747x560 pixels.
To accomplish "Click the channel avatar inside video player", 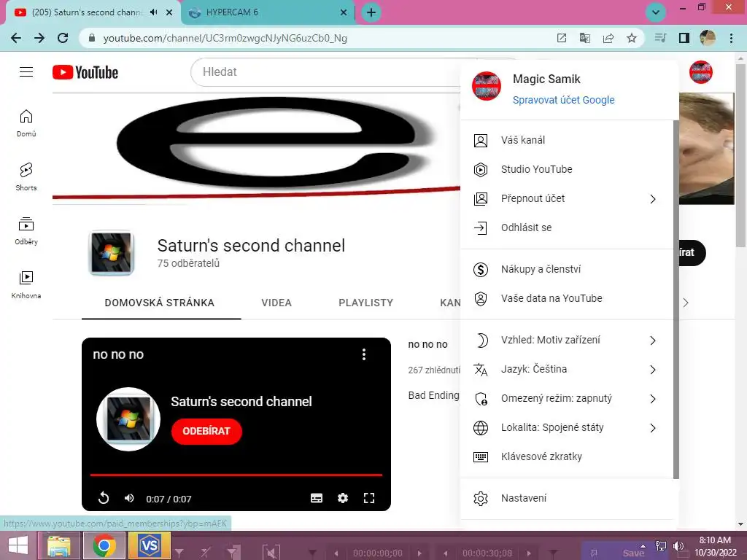I will click(x=128, y=419).
